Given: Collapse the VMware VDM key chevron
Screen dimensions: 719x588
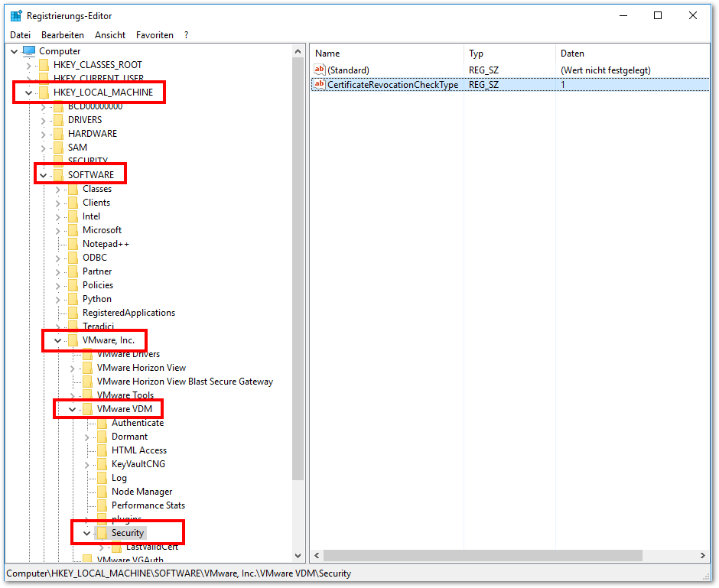Looking at the screenshot, I should tap(73, 409).
